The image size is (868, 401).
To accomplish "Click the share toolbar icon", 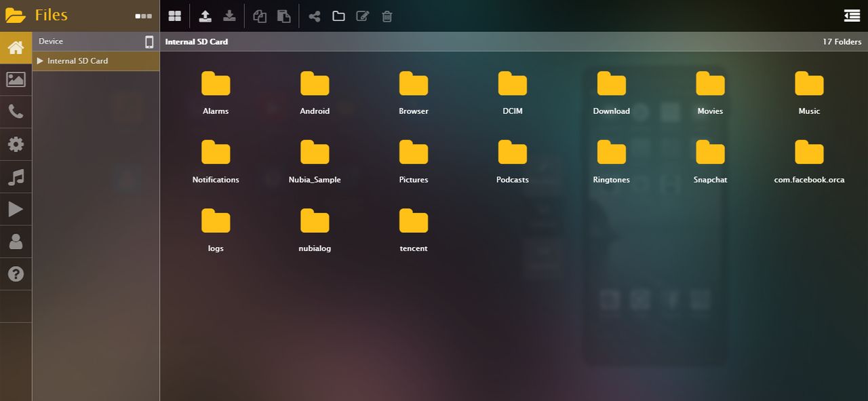I will pyautogui.click(x=315, y=16).
